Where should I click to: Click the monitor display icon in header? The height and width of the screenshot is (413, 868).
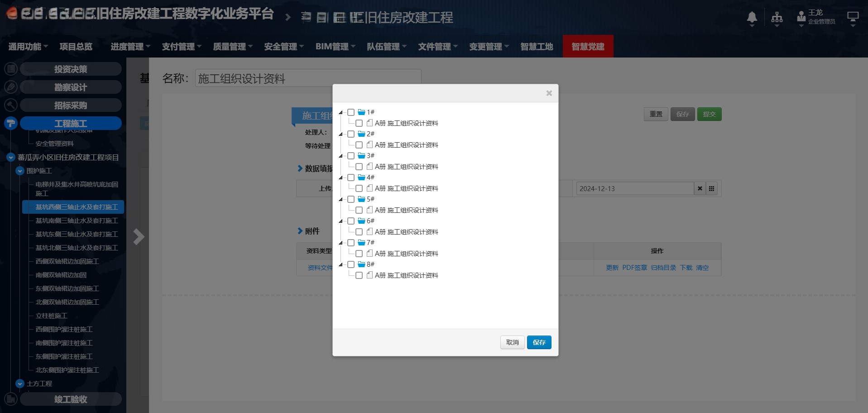pos(853,18)
